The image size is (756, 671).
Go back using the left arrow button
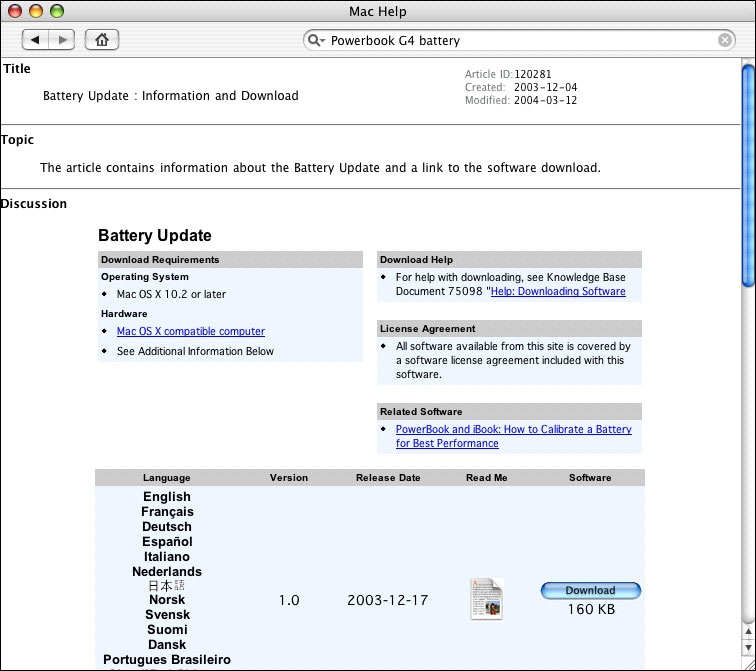point(35,40)
